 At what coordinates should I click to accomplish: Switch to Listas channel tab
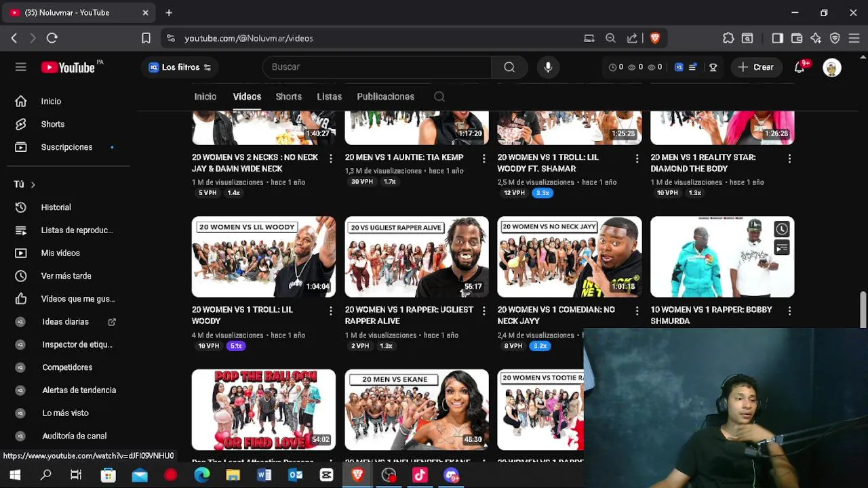pos(329,96)
